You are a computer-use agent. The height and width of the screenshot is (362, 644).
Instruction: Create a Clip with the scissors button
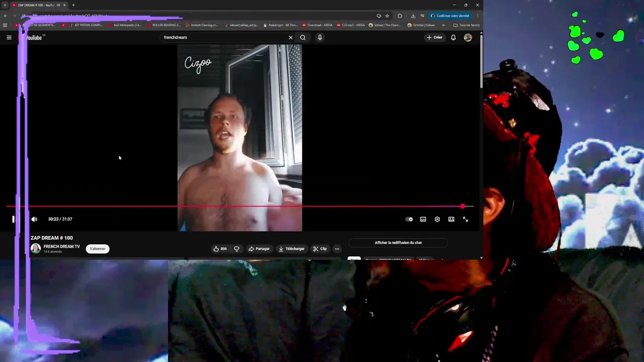[319, 249]
